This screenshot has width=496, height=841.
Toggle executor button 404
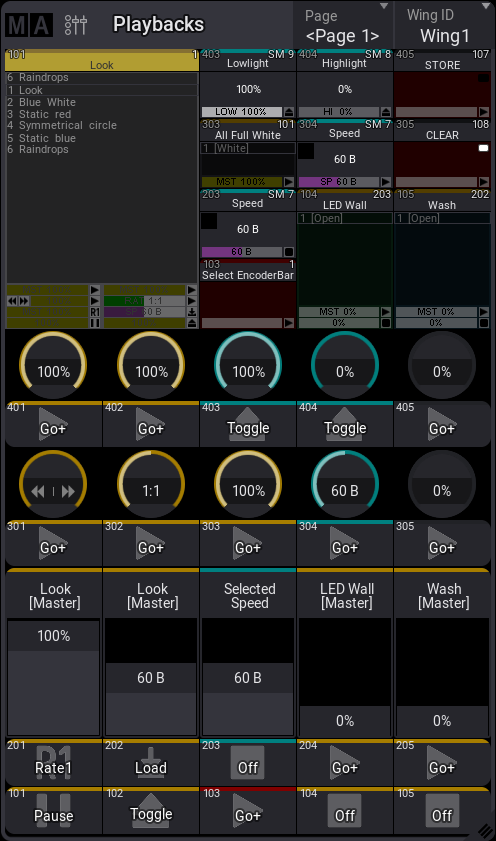(345, 424)
